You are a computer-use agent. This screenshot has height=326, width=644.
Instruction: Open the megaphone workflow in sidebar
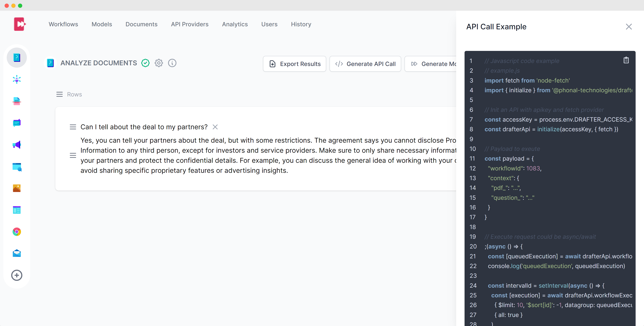point(17,144)
